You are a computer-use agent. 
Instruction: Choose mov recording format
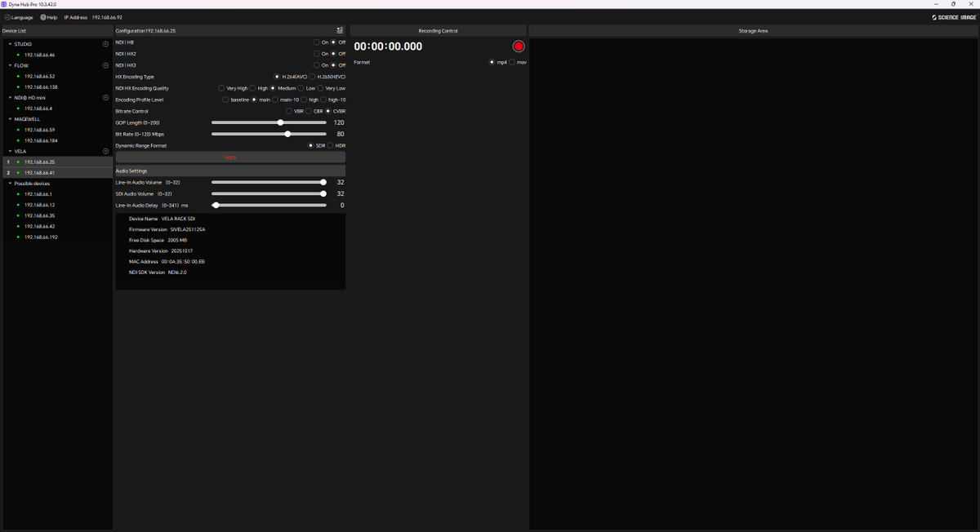point(512,62)
